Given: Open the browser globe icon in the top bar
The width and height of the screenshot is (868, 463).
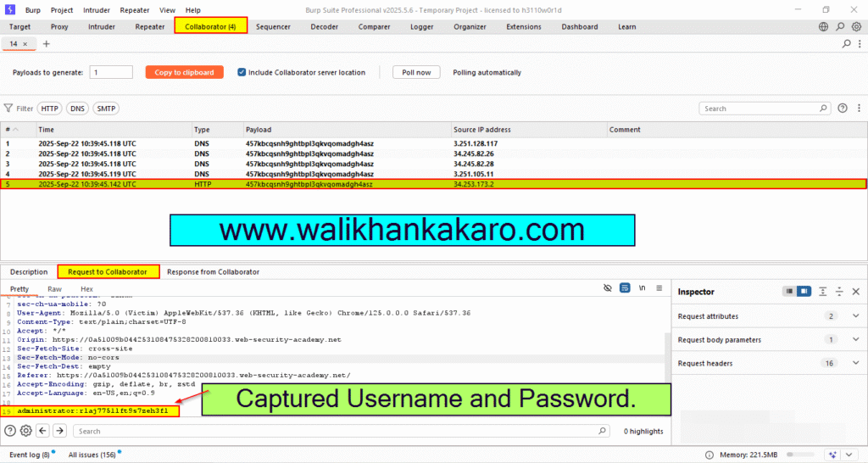Looking at the screenshot, I should coord(823,26).
